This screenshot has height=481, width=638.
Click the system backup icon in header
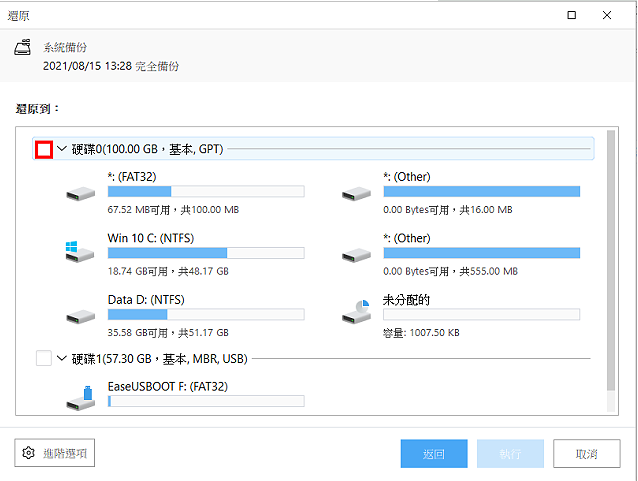tap(23, 47)
